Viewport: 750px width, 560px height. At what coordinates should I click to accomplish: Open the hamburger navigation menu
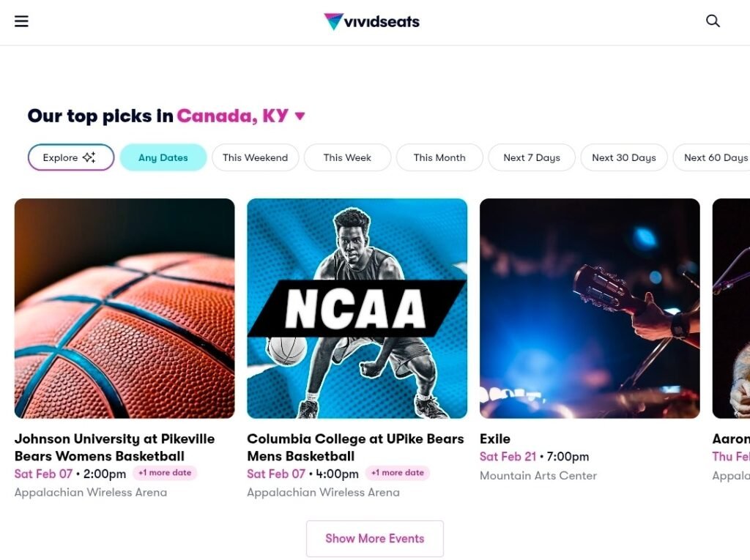tap(21, 21)
